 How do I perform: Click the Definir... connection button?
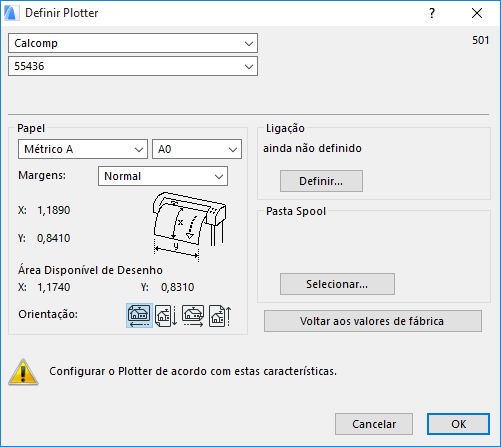click(321, 181)
